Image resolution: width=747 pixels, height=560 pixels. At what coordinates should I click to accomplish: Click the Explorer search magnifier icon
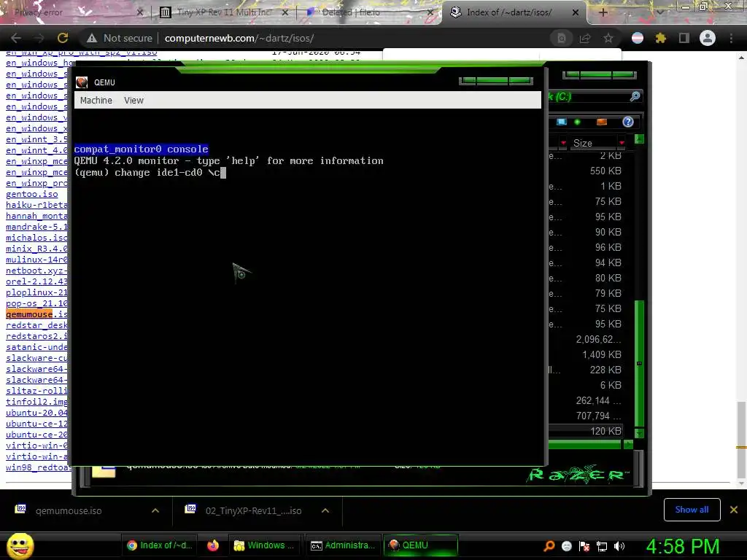635,97
